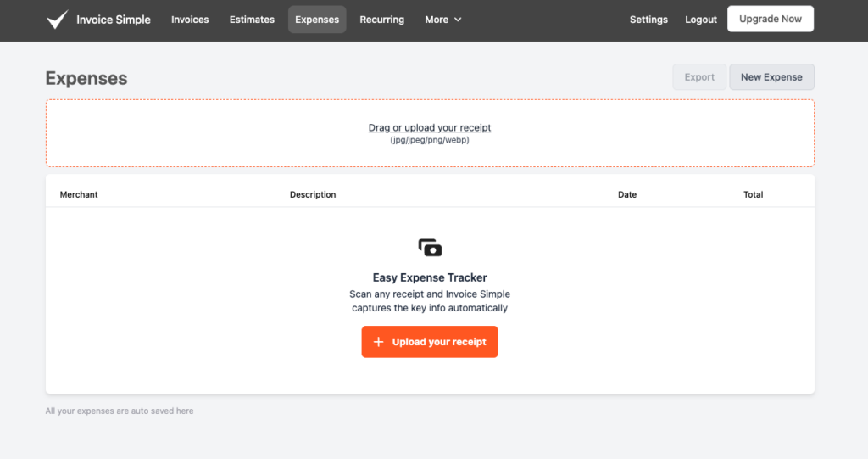The height and width of the screenshot is (459, 868).
Task: Click the Description column header
Action: pos(313,194)
